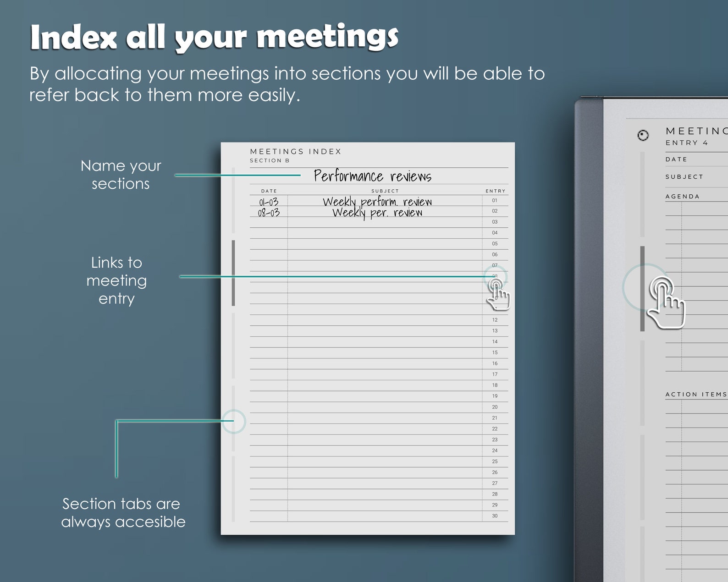Open entry link 28
Screen dimensions: 728x582
click(x=495, y=494)
